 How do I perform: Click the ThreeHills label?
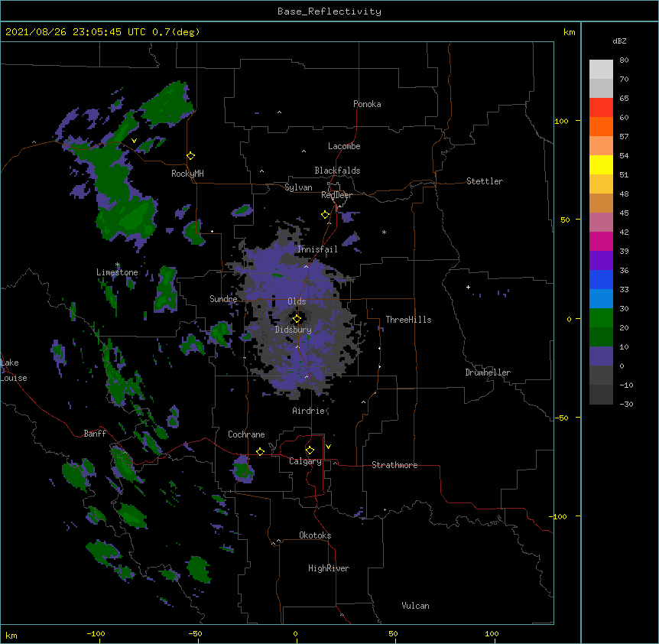408,320
